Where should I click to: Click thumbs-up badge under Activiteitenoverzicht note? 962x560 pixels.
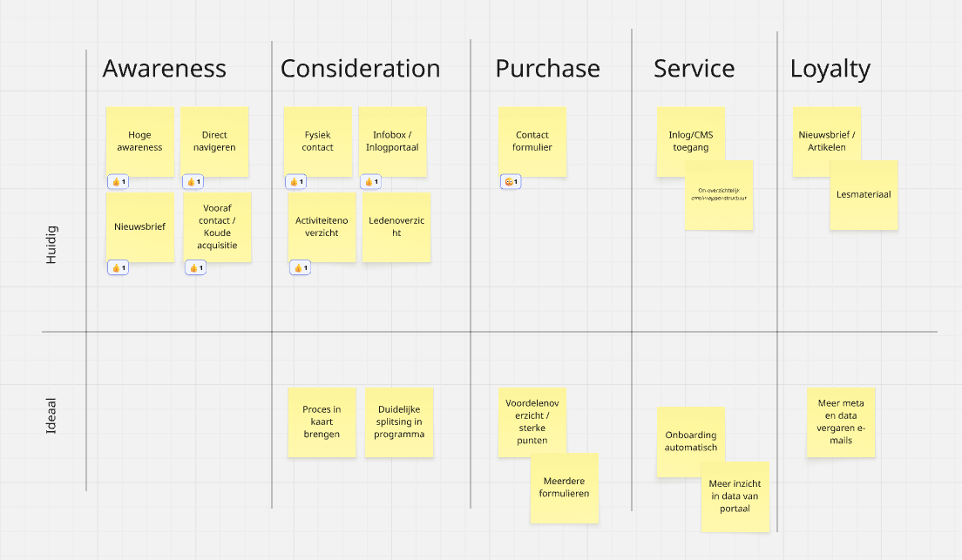300,267
